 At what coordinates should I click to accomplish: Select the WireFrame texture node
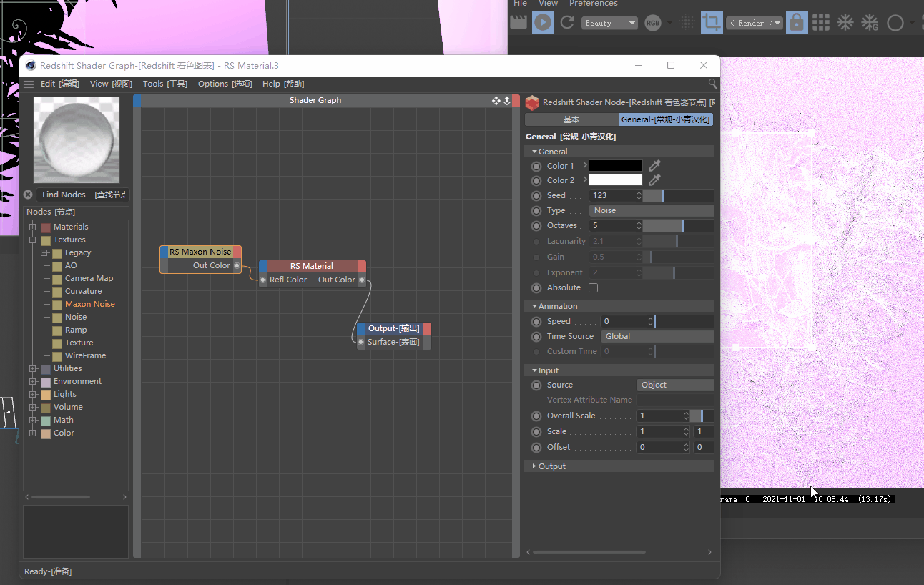point(85,355)
